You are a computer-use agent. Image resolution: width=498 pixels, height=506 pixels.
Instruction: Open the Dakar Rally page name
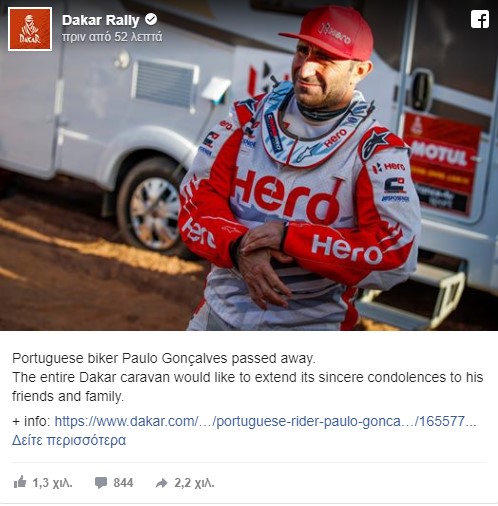[x=101, y=20]
